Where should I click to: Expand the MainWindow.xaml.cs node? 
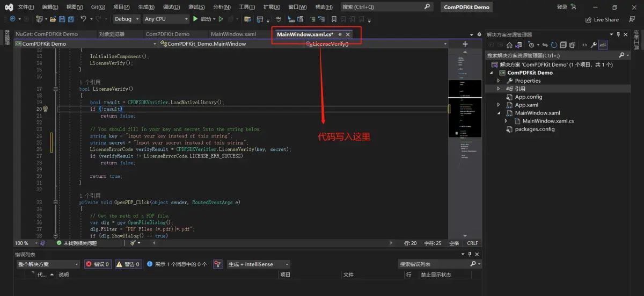506,121
